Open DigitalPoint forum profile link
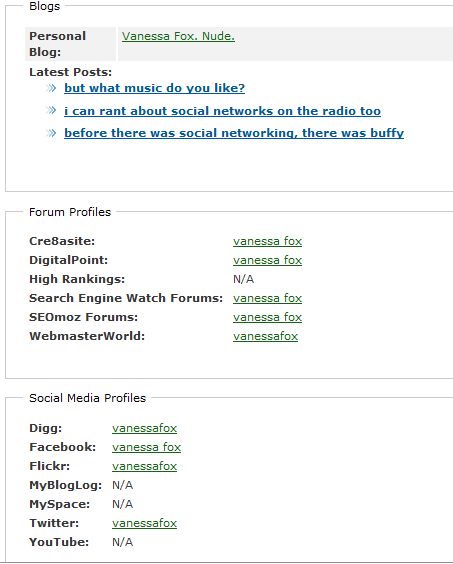 point(267,260)
